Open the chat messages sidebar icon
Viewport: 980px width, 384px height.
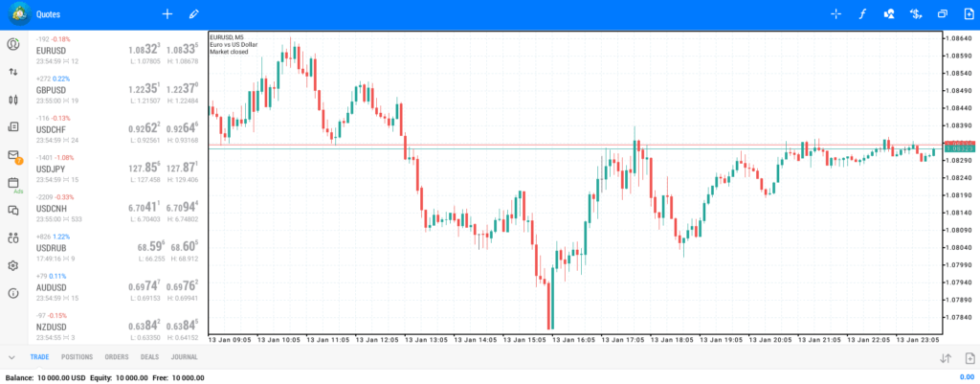(x=13, y=210)
